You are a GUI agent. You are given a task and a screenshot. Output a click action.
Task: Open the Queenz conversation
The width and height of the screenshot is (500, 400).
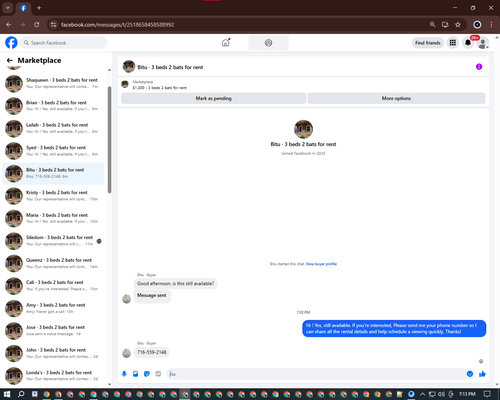tap(53, 263)
